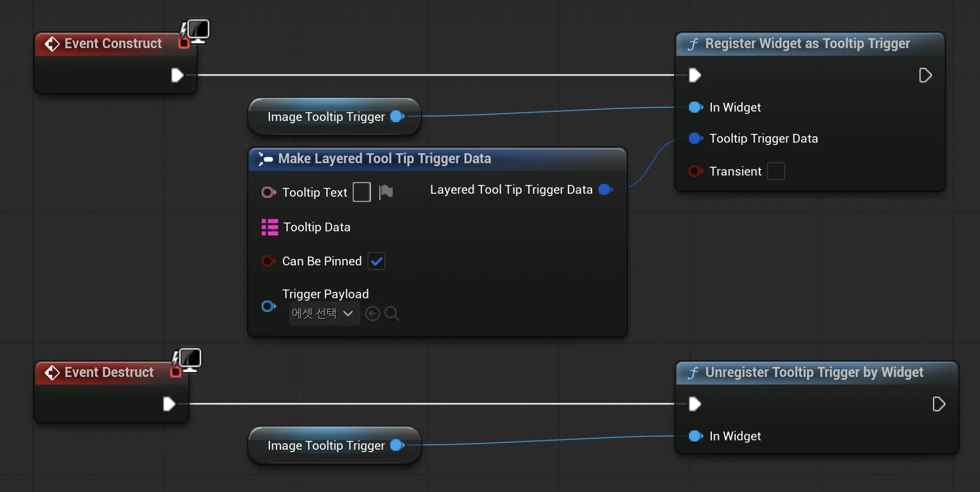Image resolution: width=980 pixels, height=492 pixels.
Task: Click the Tooltip Text input pin
Action: (x=269, y=193)
